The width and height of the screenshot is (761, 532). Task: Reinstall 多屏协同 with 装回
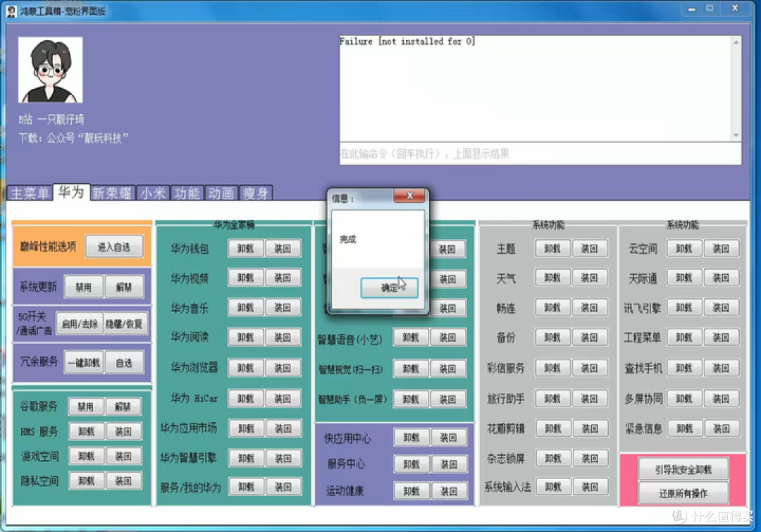tap(721, 399)
